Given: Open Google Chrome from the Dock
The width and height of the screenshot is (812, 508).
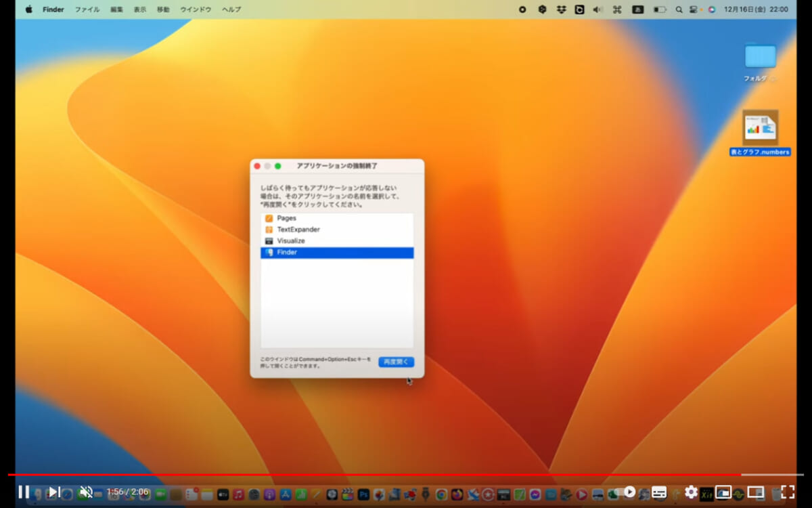Looking at the screenshot, I should 441,494.
